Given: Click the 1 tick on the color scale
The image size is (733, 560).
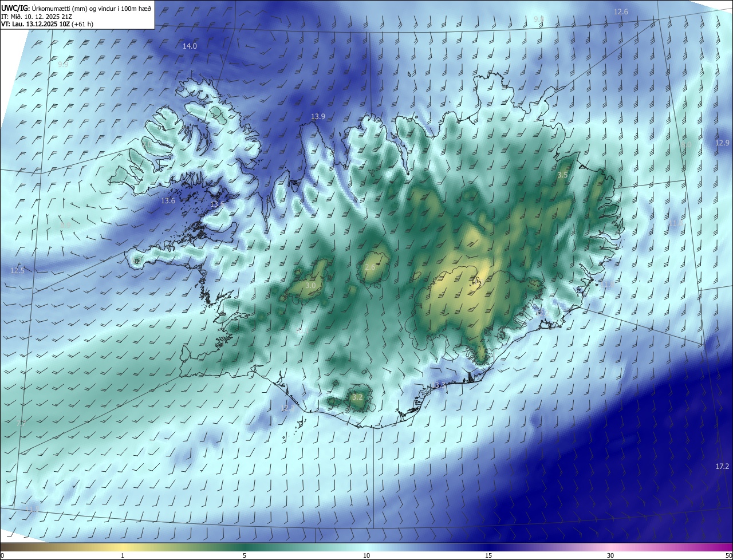Looking at the screenshot, I should 123,555.
